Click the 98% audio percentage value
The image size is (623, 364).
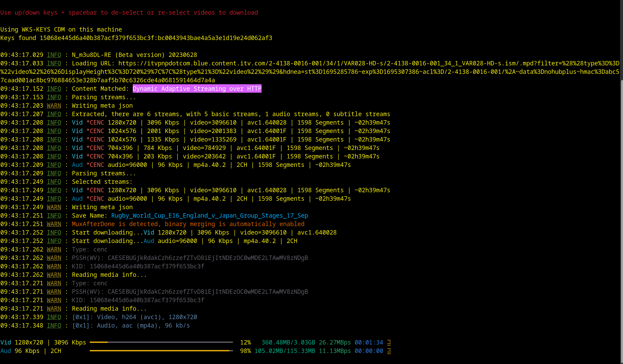[x=245, y=351]
